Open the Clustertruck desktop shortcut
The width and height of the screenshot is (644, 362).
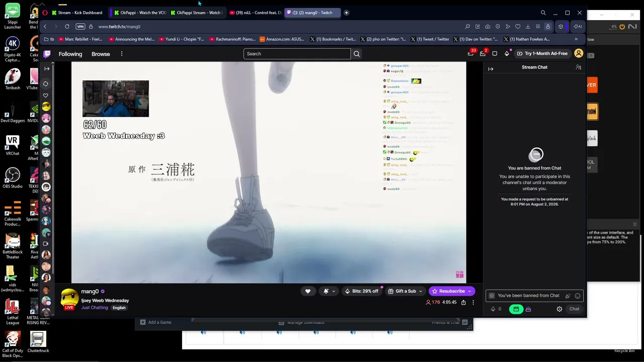[38, 341]
